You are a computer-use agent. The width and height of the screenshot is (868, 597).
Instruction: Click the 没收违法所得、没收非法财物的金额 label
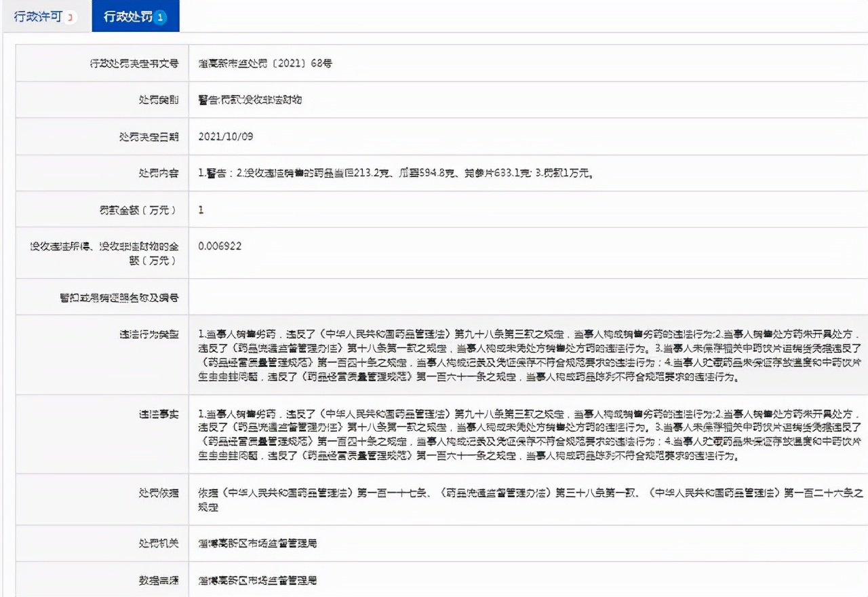coord(104,253)
